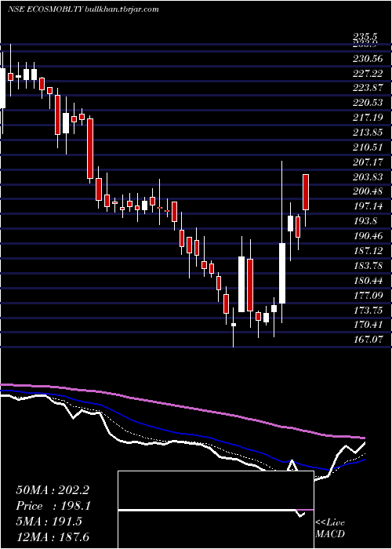Click the 230.56 price axis label
This screenshot has width=392, height=549.
367,59
